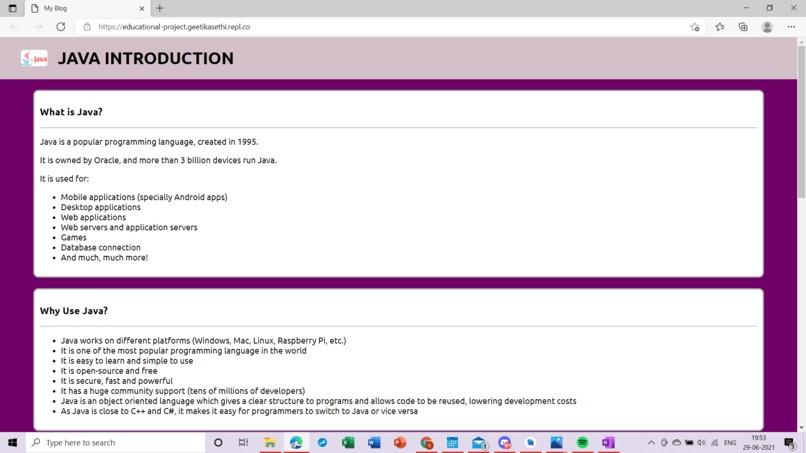This screenshot has height=453, width=806.
Task: Add this page to favorites star icon
Action: pyautogui.click(x=695, y=27)
